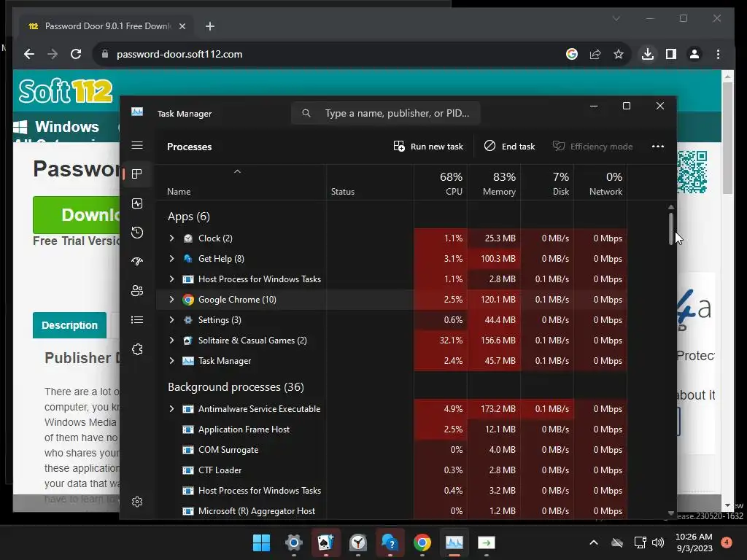This screenshot has height=560, width=747.
Task: Select the CTF Loader process row
Action: 392,470
